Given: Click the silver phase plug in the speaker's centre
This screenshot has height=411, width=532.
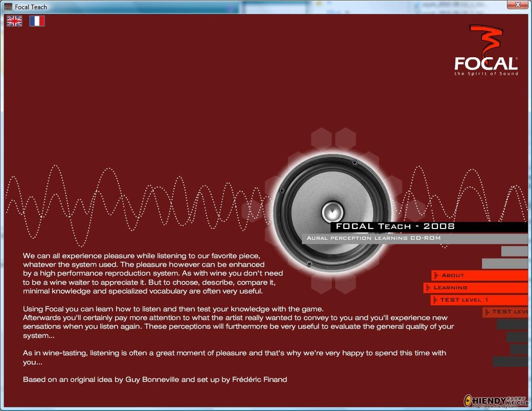Looking at the screenshot, I should [332, 212].
